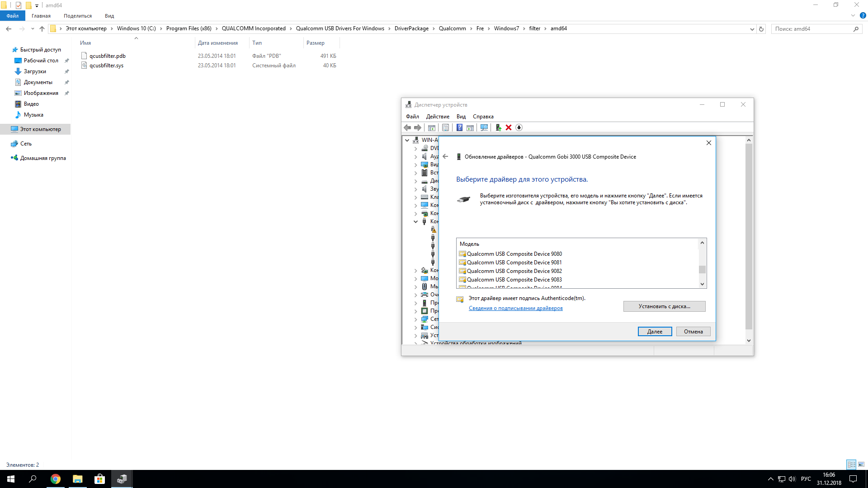Click Device Manager taskbar icon

tap(122, 479)
